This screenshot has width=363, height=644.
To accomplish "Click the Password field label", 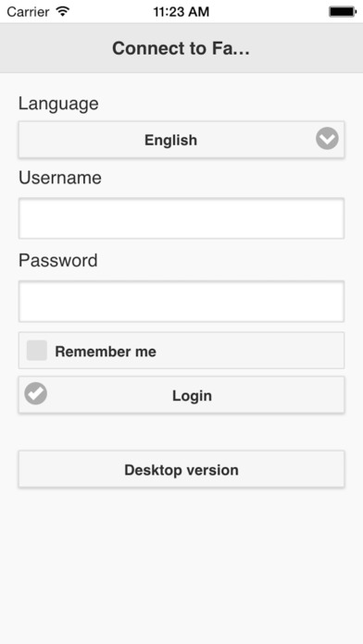I will (x=58, y=260).
